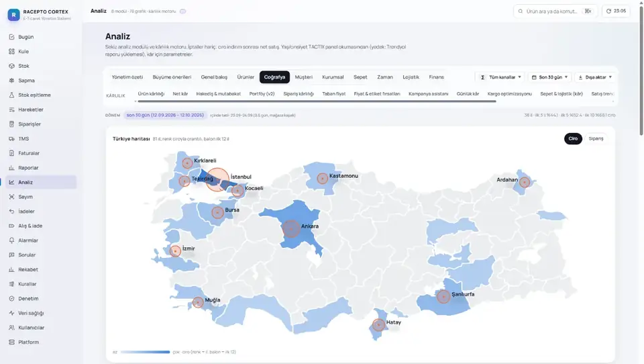Click the horizontal sub-tab scrollbar
The height and width of the screenshot is (364, 644).
[317, 101]
